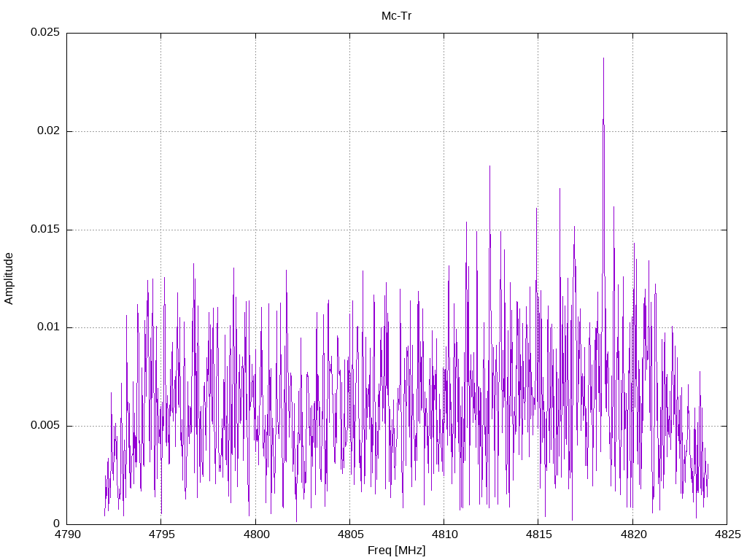747x560 pixels.
Task: Click the 4810 x-axis tick label
Action: 444,534
